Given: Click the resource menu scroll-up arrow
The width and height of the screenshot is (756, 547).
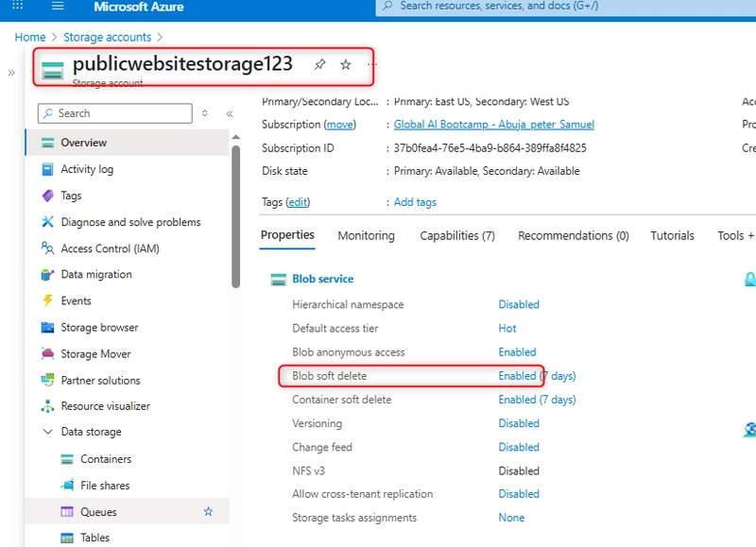Looking at the screenshot, I should coord(235,137).
